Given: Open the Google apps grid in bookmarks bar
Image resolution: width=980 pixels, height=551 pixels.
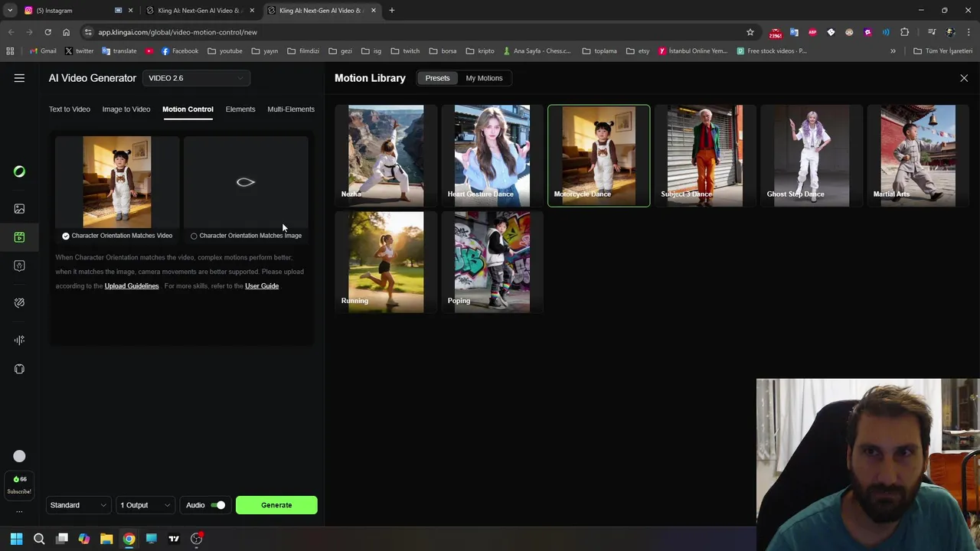Looking at the screenshot, I should pos(10,51).
